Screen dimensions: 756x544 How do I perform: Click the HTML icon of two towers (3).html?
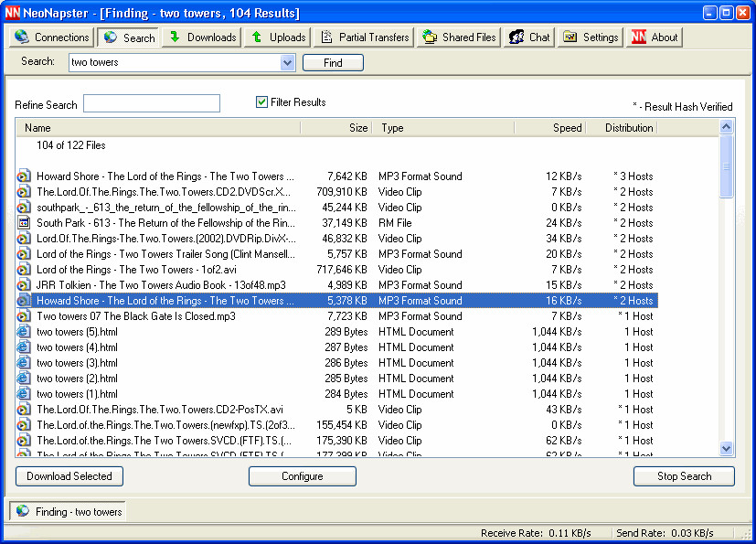[x=24, y=363]
